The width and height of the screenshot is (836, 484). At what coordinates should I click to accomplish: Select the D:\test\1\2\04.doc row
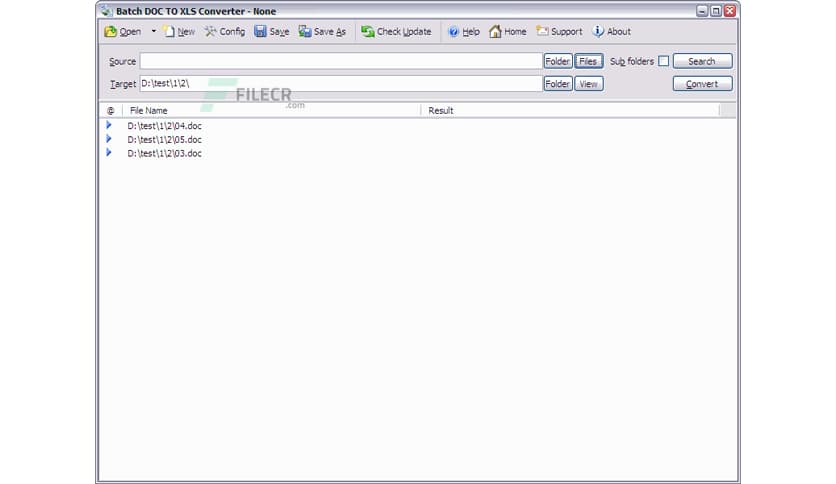coord(417,126)
